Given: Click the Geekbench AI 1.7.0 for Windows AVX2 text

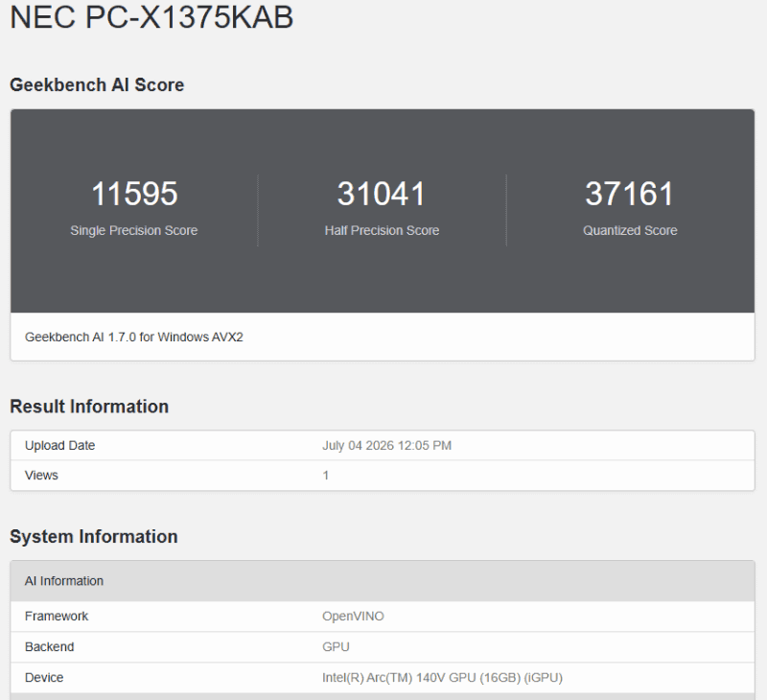Looking at the screenshot, I should (x=134, y=337).
